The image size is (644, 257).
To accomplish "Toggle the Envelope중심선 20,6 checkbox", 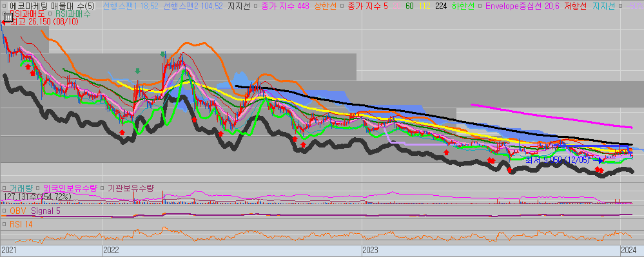I will tap(480, 6).
